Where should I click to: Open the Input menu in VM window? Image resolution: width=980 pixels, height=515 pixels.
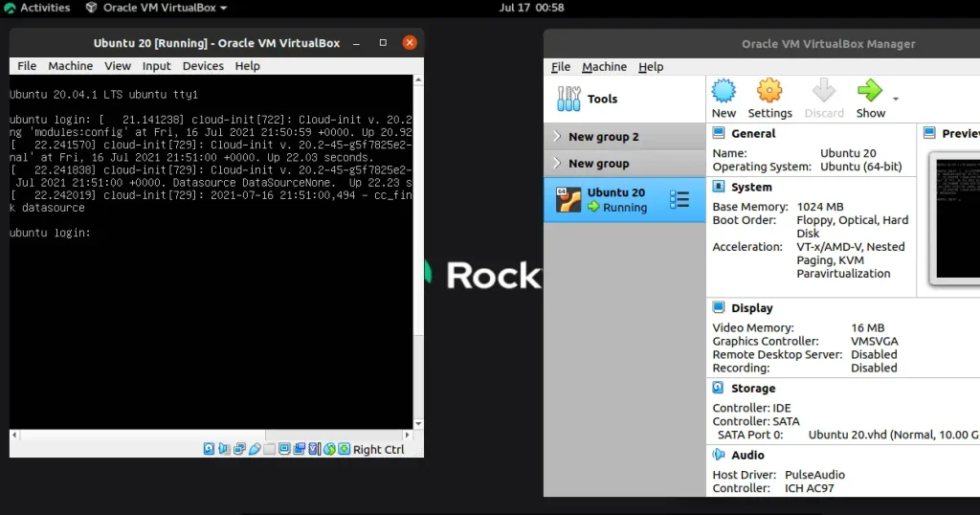[156, 66]
